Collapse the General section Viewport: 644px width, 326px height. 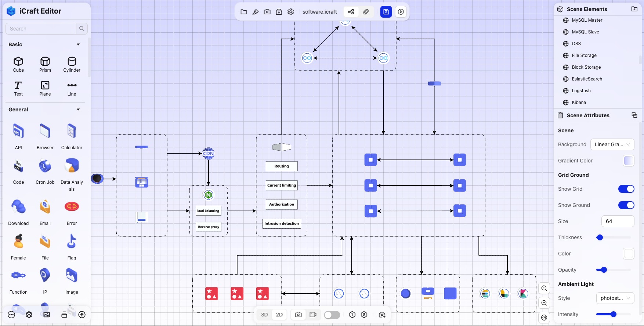78,110
